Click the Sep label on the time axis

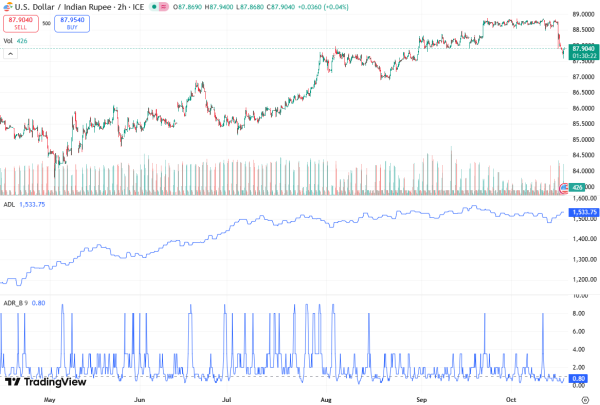click(x=421, y=398)
